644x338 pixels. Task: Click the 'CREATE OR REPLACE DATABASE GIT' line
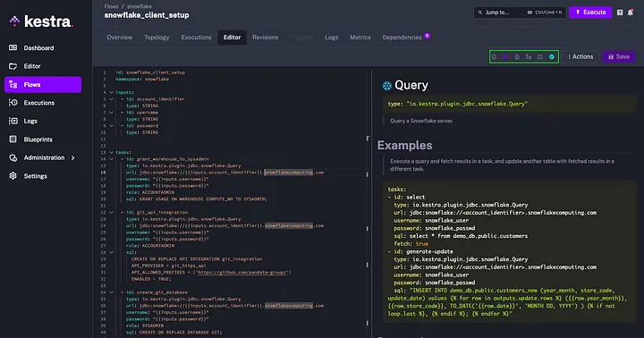[x=174, y=333]
